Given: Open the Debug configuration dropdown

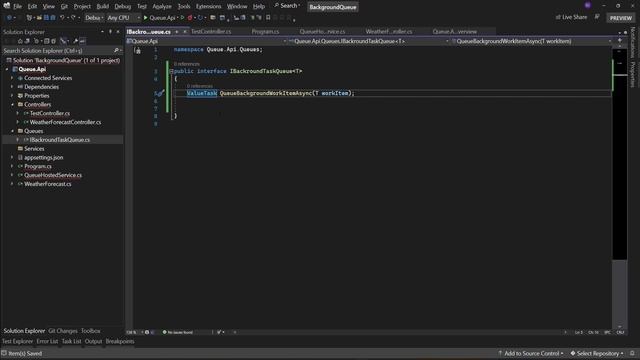Looking at the screenshot, I should [94, 18].
